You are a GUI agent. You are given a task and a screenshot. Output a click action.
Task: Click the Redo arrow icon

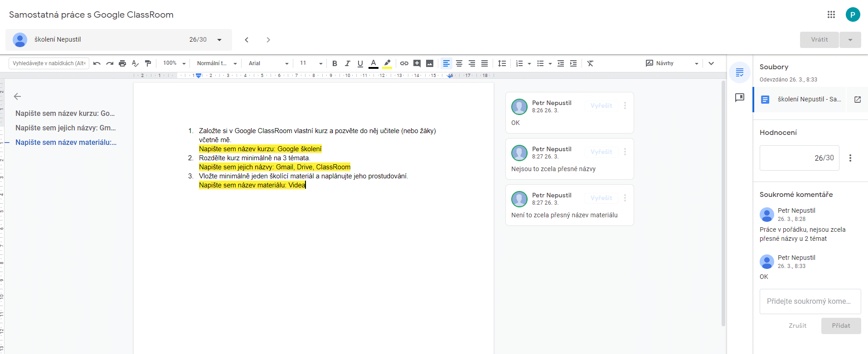[x=110, y=63]
